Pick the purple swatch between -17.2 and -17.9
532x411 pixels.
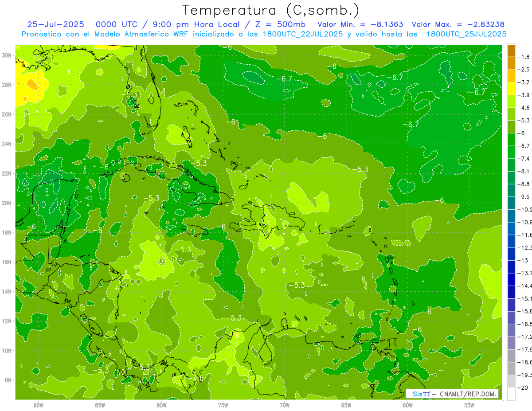click(511, 343)
